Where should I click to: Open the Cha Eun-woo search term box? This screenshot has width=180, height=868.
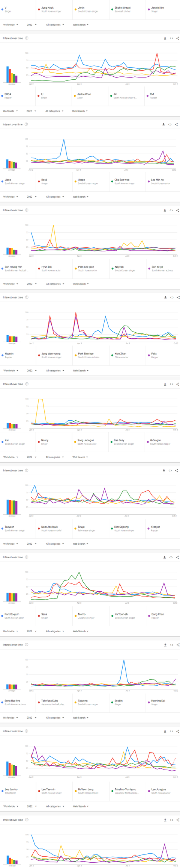[127, 182]
